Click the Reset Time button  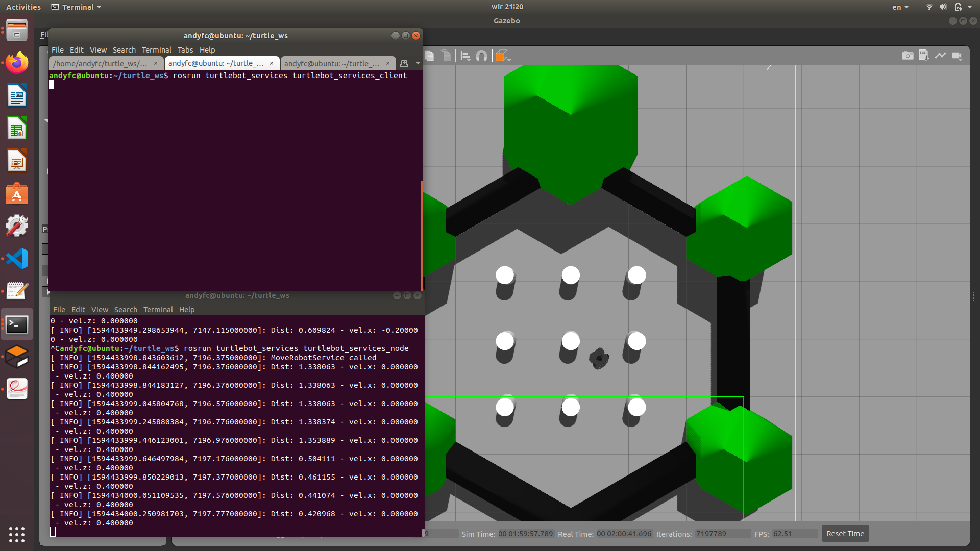(845, 534)
